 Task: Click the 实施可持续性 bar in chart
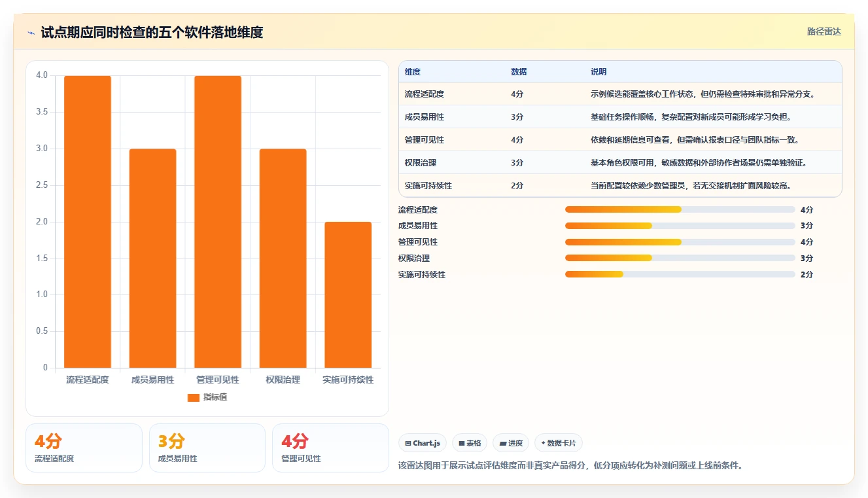pos(348,295)
